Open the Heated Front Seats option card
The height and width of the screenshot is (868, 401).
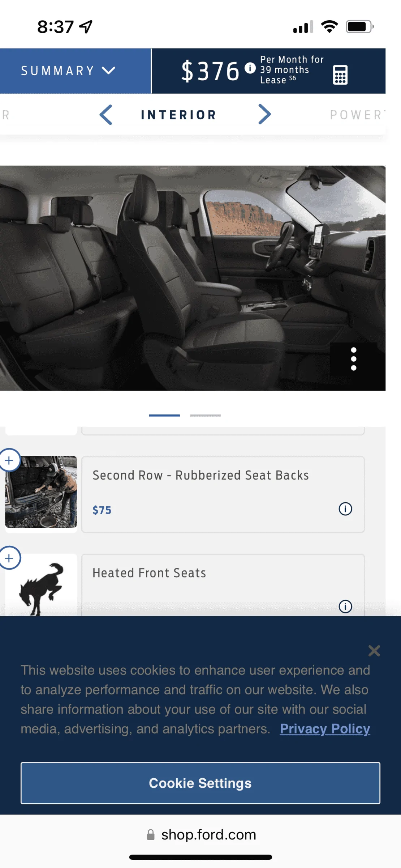point(223,585)
